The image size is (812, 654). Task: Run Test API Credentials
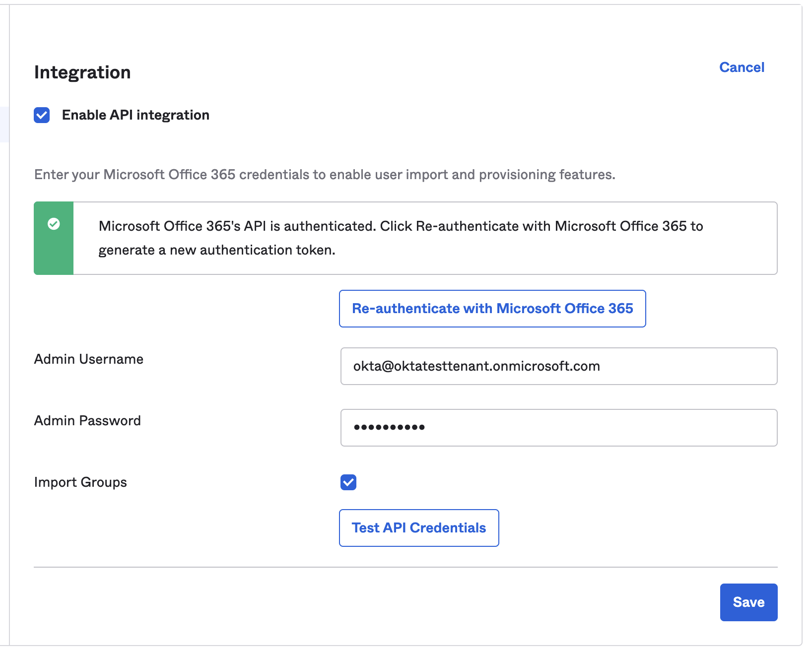click(419, 528)
